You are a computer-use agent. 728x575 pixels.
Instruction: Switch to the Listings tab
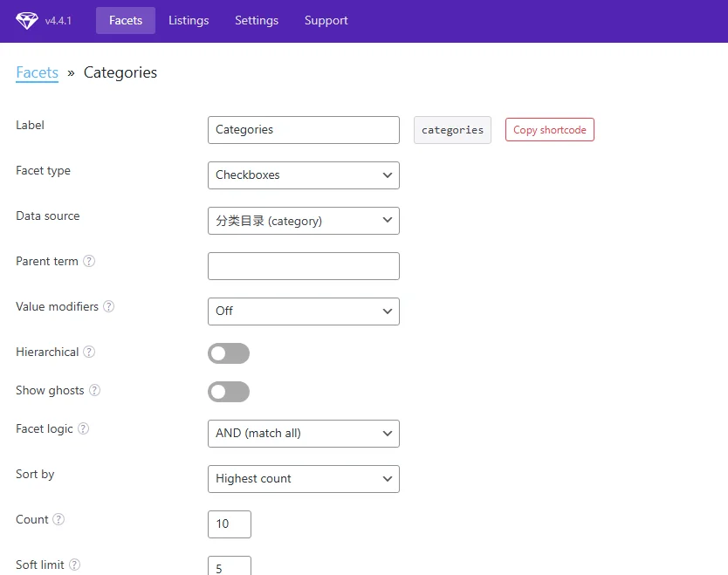pos(189,20)
